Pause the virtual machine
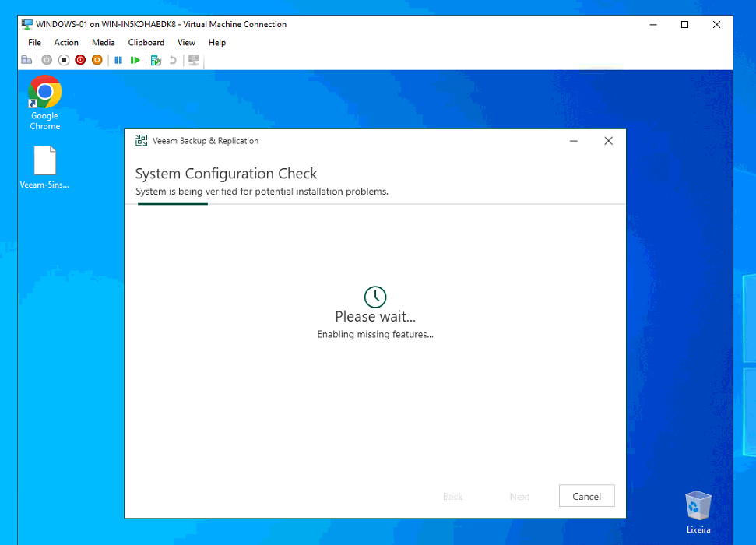This screenshot has width=756, height=545. (x=118, y=60)
